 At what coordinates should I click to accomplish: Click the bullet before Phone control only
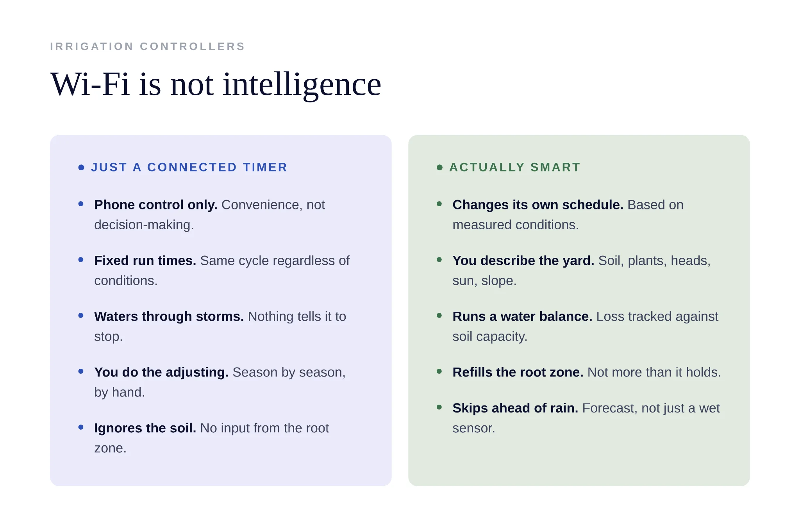coord(81,204)
